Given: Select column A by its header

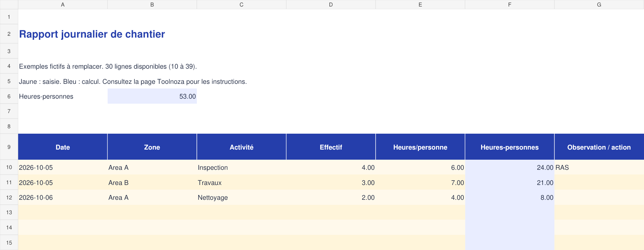Looking at the screenshot, I should click(63, 5).
